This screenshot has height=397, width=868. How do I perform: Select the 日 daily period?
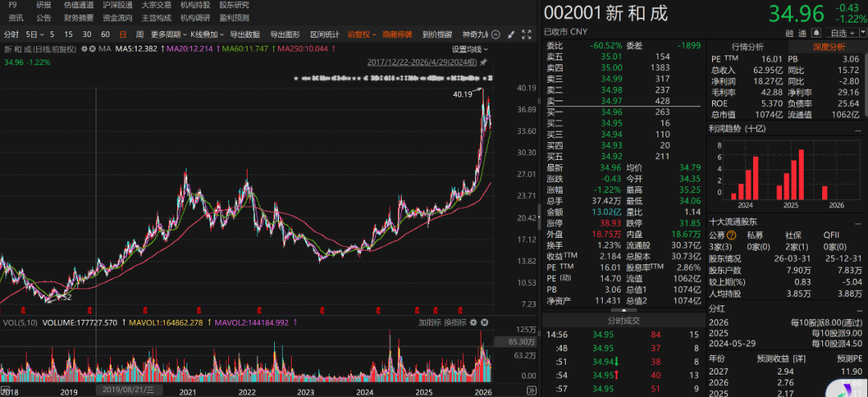coord(123,35)
